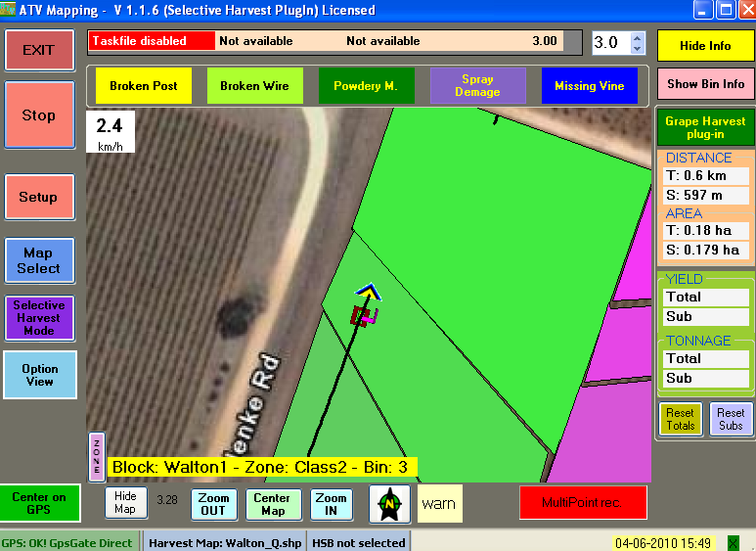Click the north compass arrow icon

[389, 504]
